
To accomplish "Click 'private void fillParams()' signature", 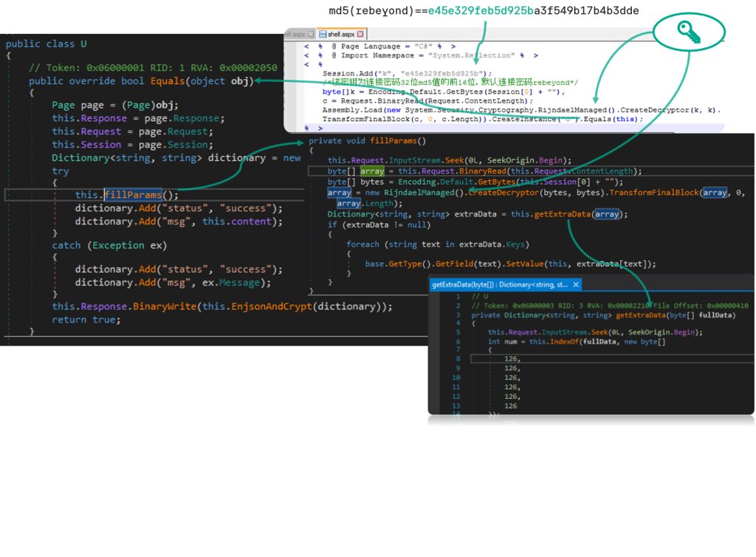I will (x=368, y=141).
